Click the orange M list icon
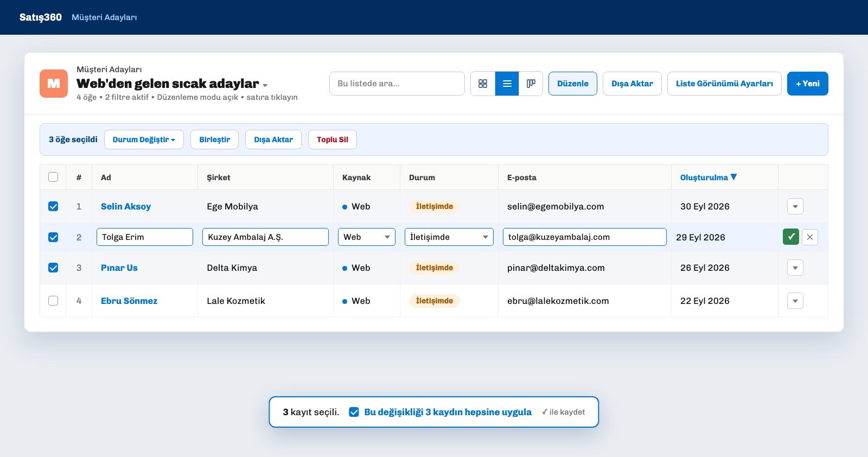Screen dimensions: 868x457 point(54,84)
